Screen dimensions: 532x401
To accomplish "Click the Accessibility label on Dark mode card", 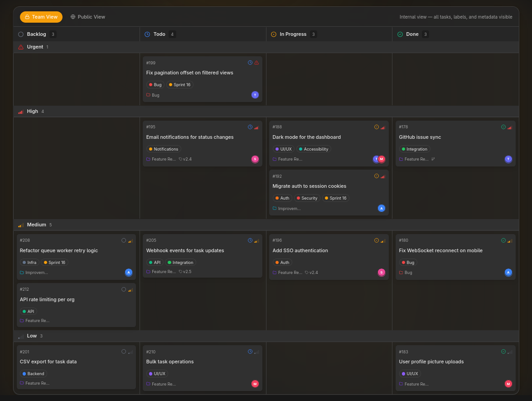I will (314, 149).
